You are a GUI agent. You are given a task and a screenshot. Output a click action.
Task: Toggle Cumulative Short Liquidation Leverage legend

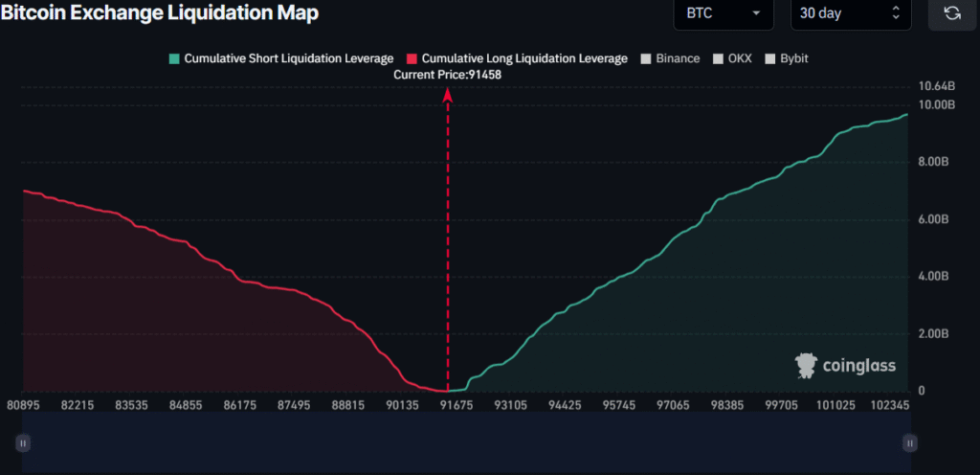(x=280, y=58)
